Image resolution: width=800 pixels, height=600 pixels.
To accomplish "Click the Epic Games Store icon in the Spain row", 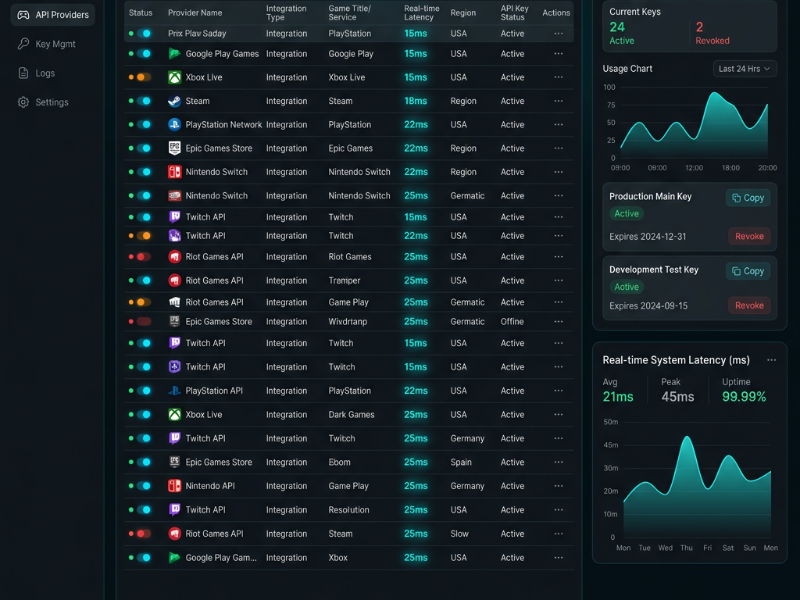I will click(x=174, y=462).
